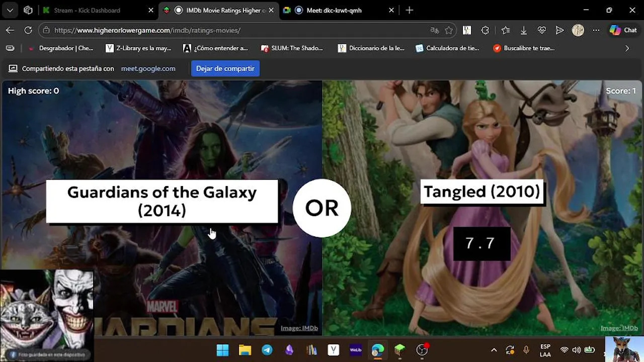Click the microphone tray icon
Image resolution: width=644 pixels, height=362 pixels.
(526, 350)
